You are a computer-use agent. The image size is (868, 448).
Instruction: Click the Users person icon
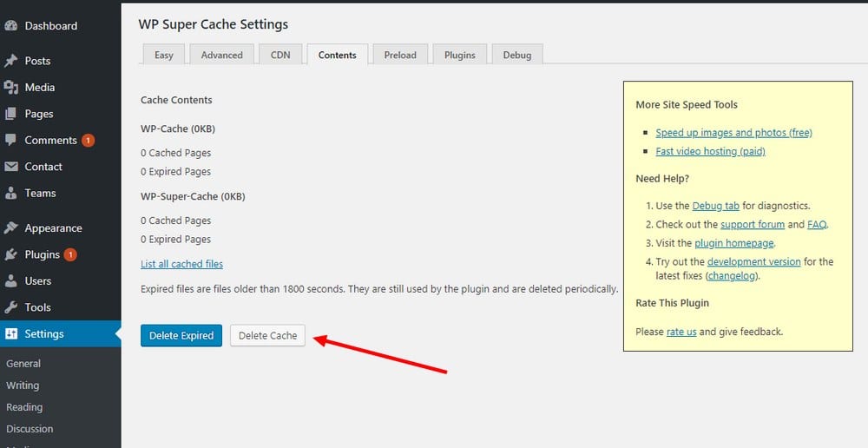(x=11, y=281)
